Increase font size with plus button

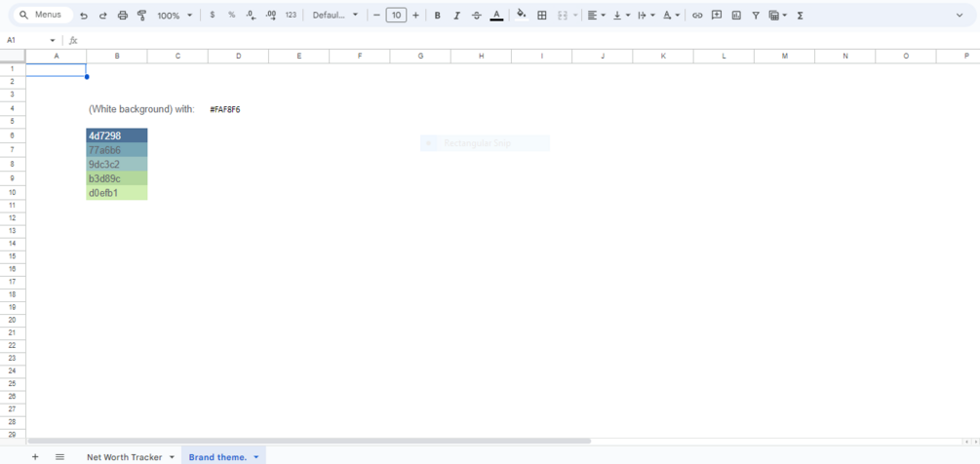(415, 15)
